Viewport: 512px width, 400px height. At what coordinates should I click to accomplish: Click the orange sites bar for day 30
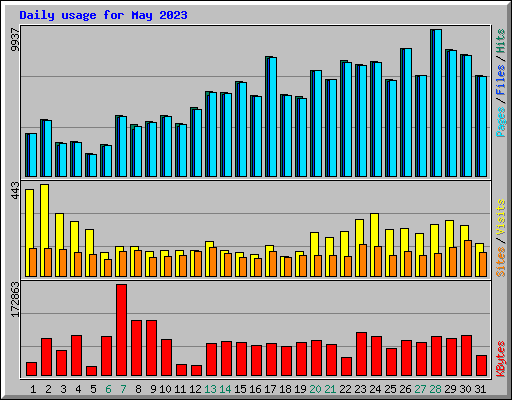pyautogui.click(x=468, y=258)
